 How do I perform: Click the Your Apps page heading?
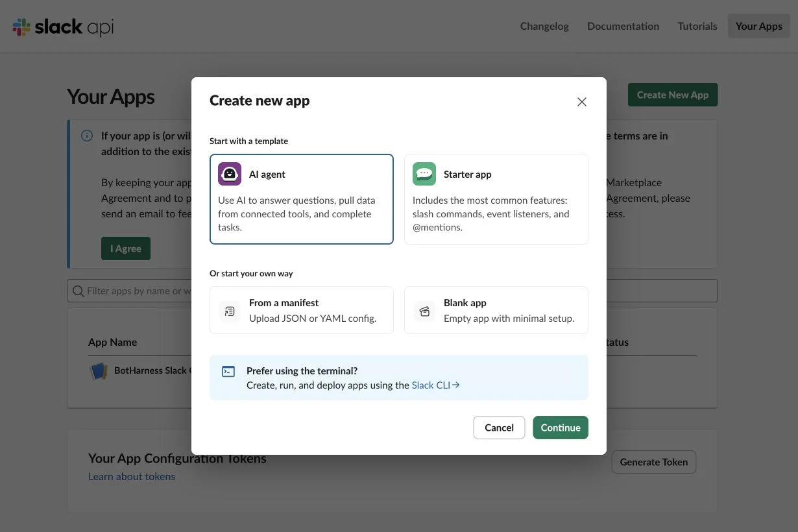[111, 97]
